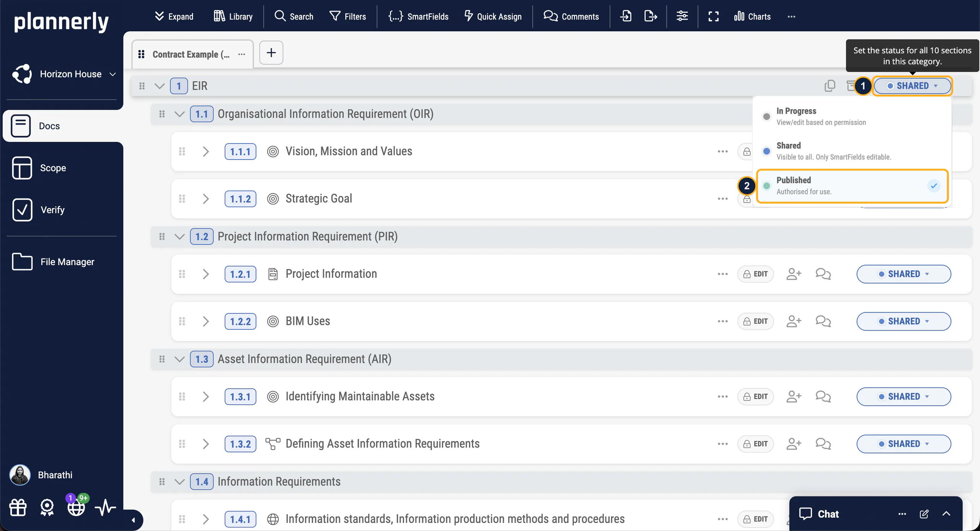The image size is (980, 531).
Task: Toggle EDIT lock for BIM Uses
Action: (755, 321)
